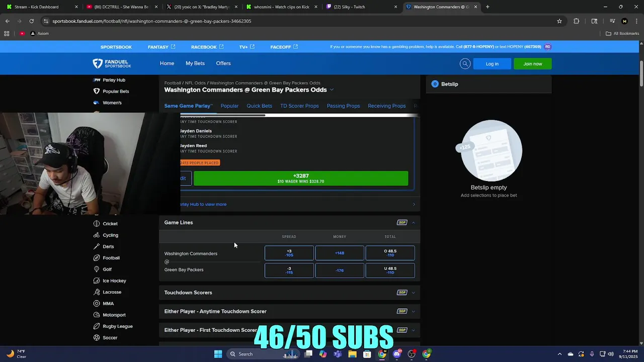Viewport: 644px width, 362px height.
Task: Collapse the Game Lines section
Action: pos(414,223)
